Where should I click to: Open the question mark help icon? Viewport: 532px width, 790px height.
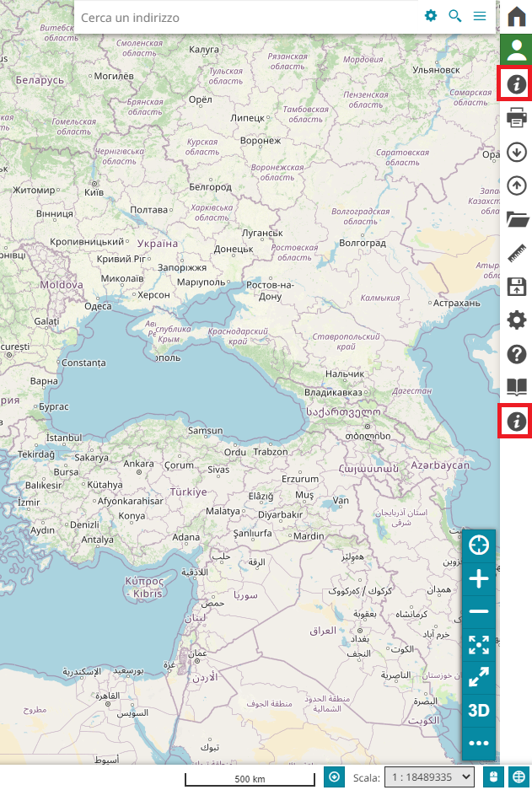tap(516, 354)
